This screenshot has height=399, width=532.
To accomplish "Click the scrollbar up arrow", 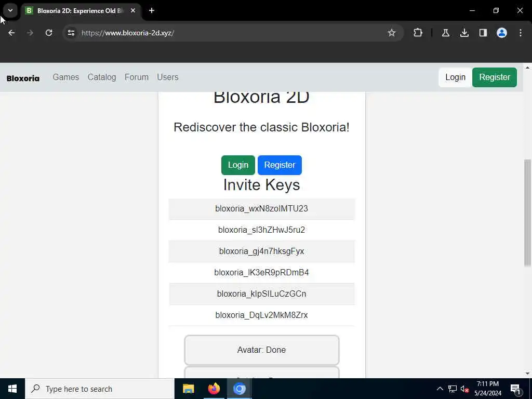I will tap(527, 68).
